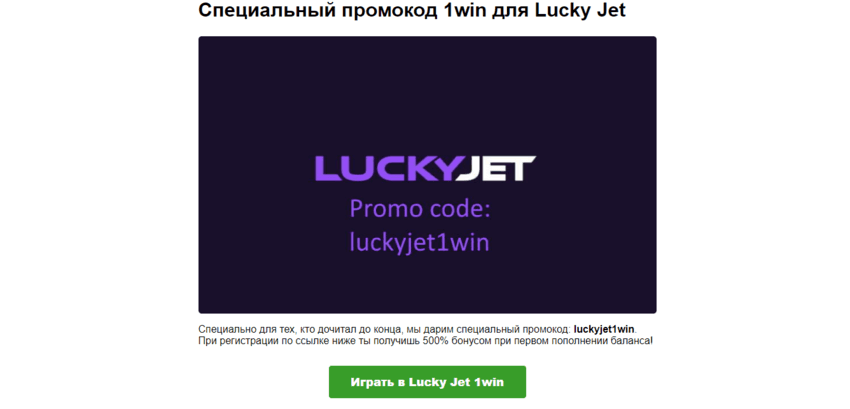Click the dark promo banner image
Screen dimensions: 850x409
(427, 175)
